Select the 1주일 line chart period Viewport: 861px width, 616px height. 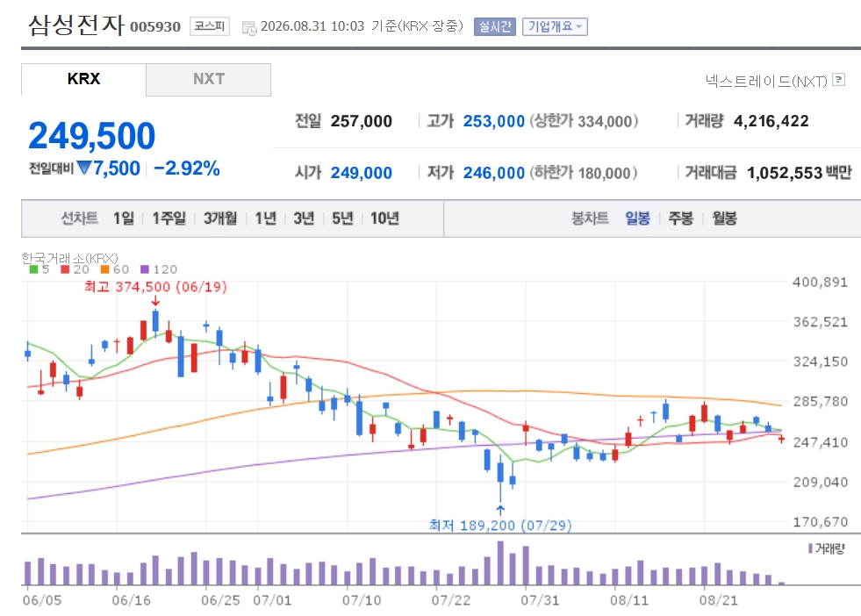click(x=169, y=218)
